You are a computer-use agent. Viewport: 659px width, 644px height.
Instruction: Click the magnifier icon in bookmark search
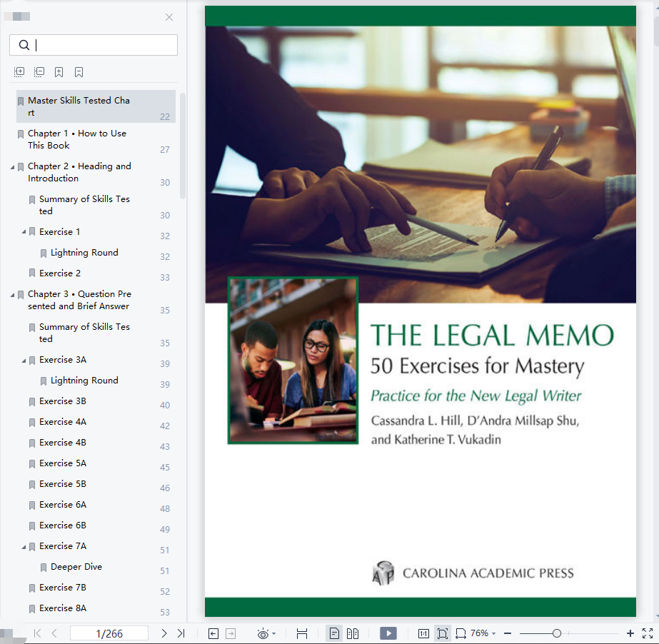(24, 45)
